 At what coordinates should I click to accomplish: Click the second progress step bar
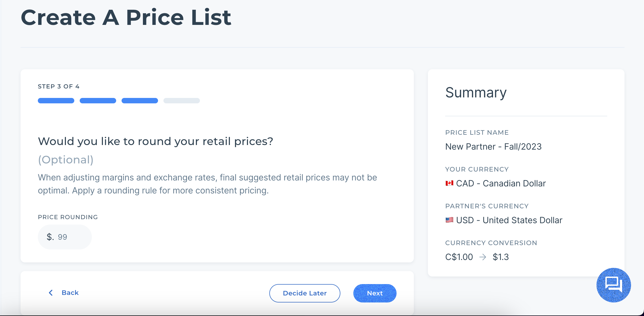(x=98, y=101)
